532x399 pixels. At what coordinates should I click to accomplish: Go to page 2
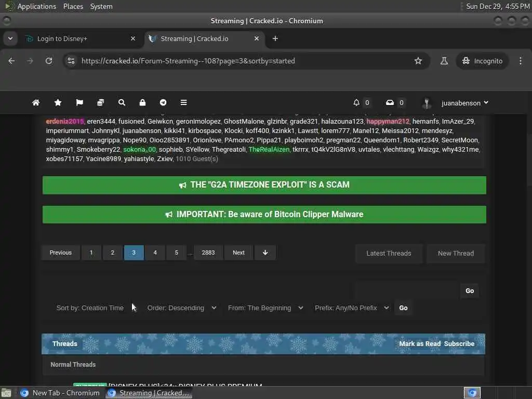click(x=112, y=252)
